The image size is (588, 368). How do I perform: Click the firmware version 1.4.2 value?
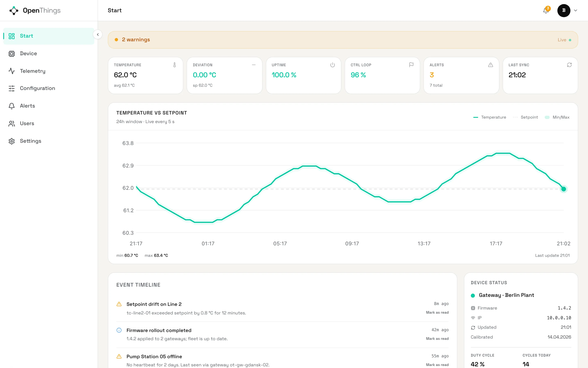564,308
